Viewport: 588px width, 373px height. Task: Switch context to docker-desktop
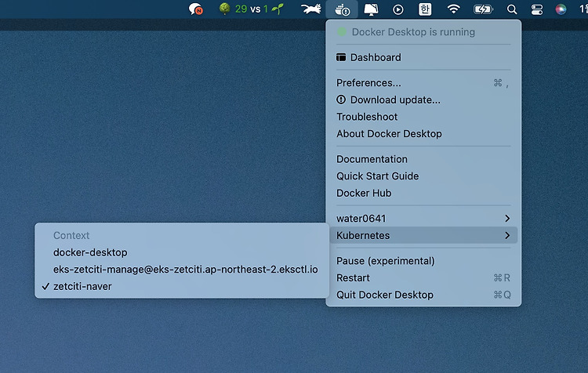pos(182,252)
